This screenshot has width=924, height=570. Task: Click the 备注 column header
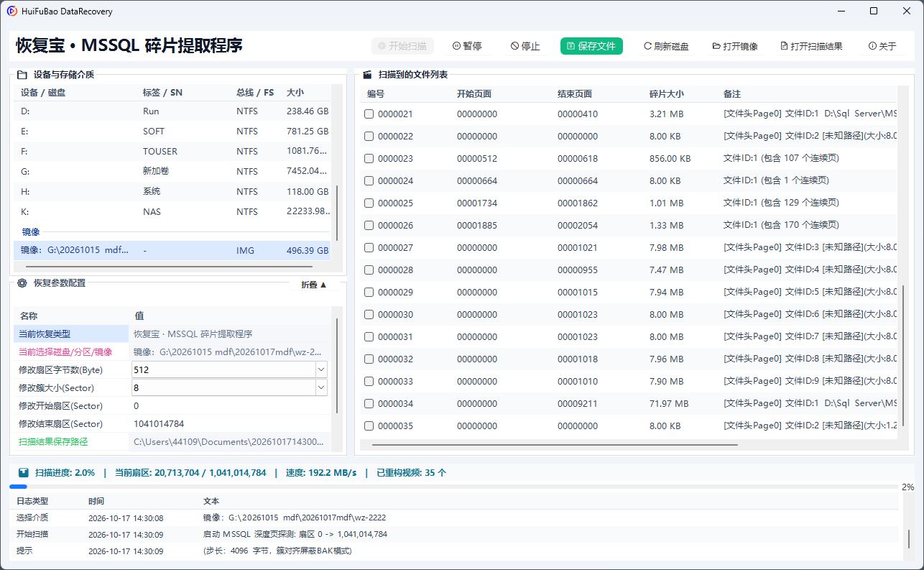click(x=732, y=94)
